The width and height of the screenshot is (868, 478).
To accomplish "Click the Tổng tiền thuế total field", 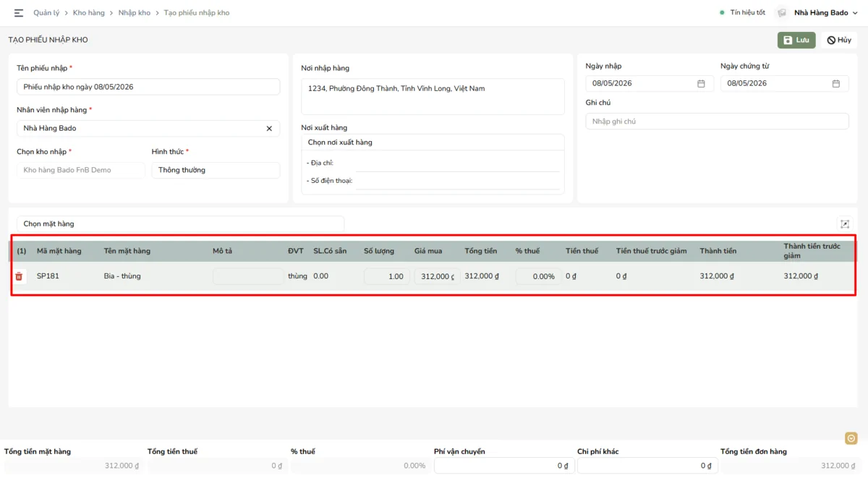I will tap(217, 466).
